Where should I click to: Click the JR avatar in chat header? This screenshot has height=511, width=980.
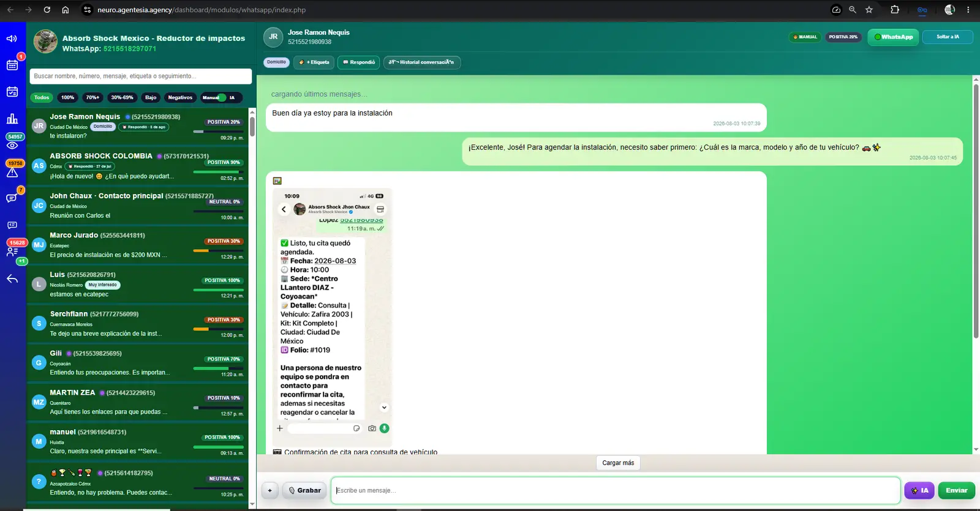tap(273, 37)
